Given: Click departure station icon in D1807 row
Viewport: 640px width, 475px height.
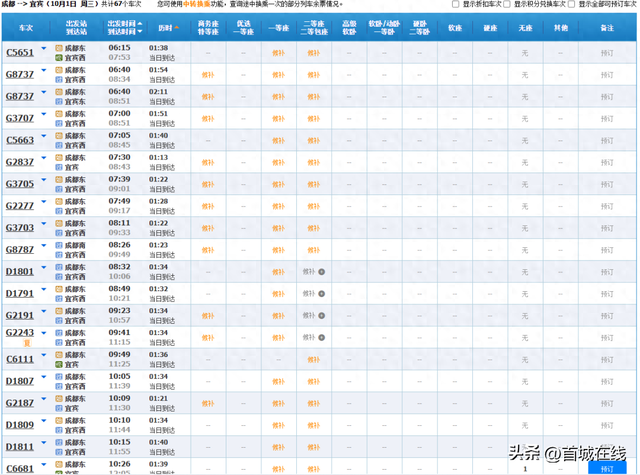Looking at the screenshot, I should tap(59, 377).
